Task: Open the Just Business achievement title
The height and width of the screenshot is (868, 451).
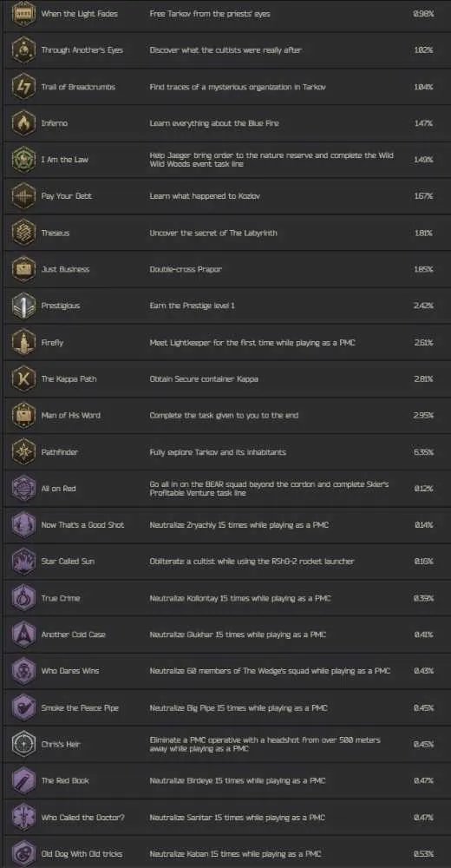Action: pos(65,269)
